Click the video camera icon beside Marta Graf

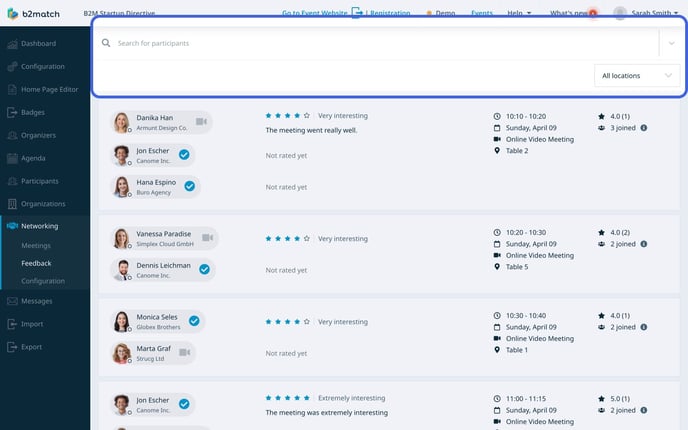click(184, 352)
